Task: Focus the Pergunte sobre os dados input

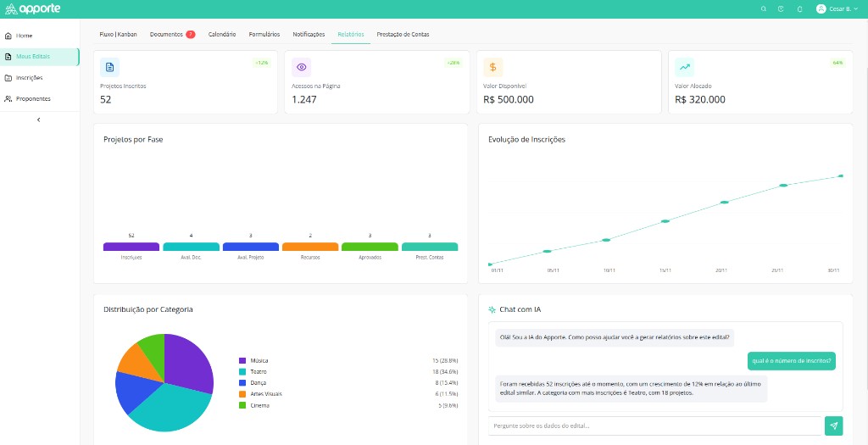Action: click(655, 426)
